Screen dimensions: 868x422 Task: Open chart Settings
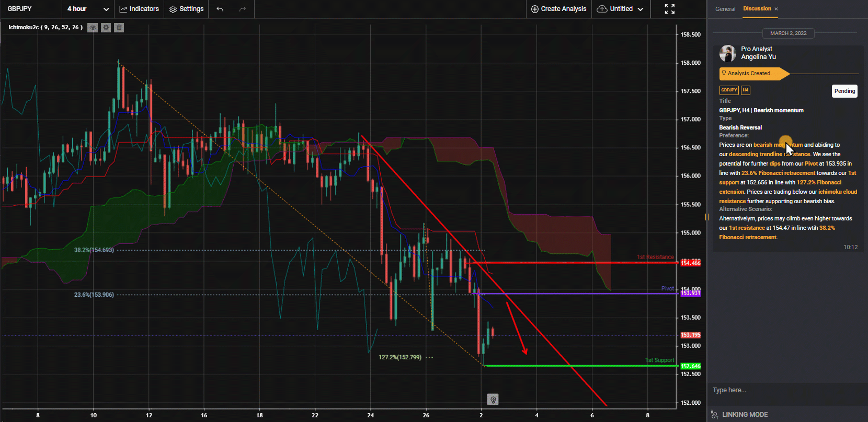[187, 9]
